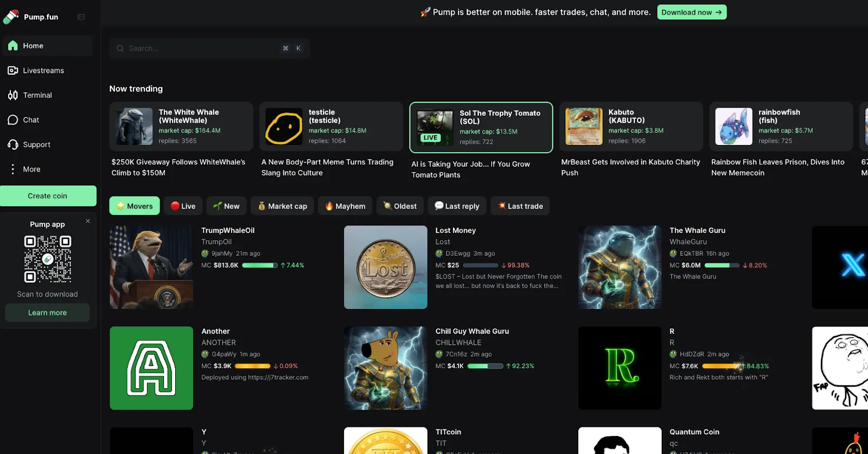Click the Pump.fun pill logo

coord(11,17)
